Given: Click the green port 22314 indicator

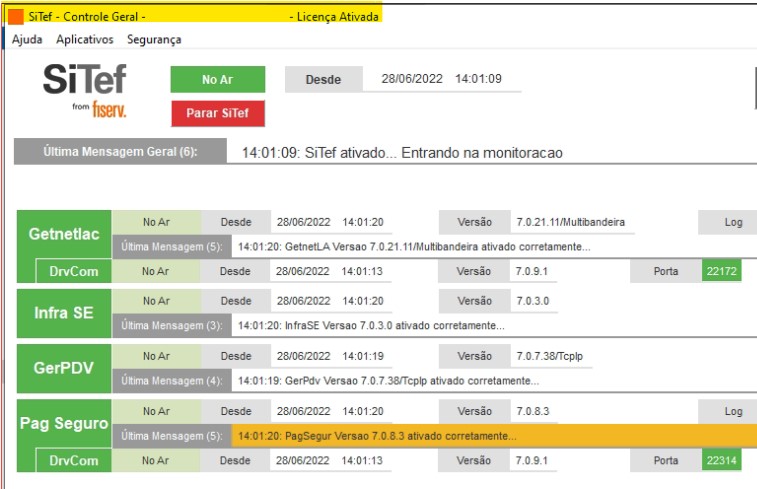Looking at the screenshot, I should point(722,461).
